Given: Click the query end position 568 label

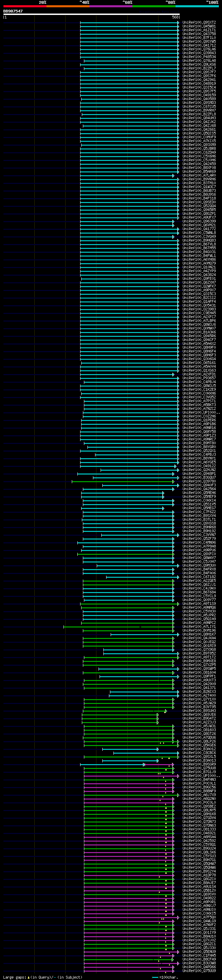Looking at the screenshot, I should coord(175,17).
